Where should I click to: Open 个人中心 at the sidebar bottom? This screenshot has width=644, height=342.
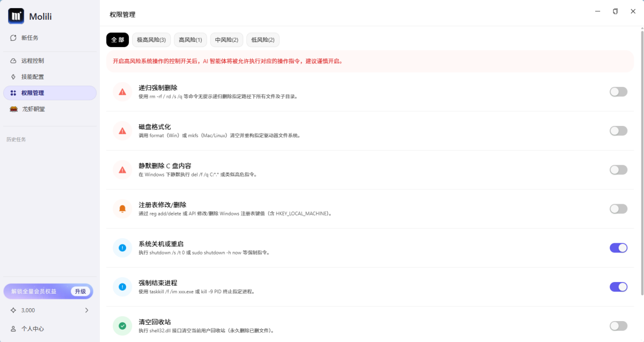(32, 329)
